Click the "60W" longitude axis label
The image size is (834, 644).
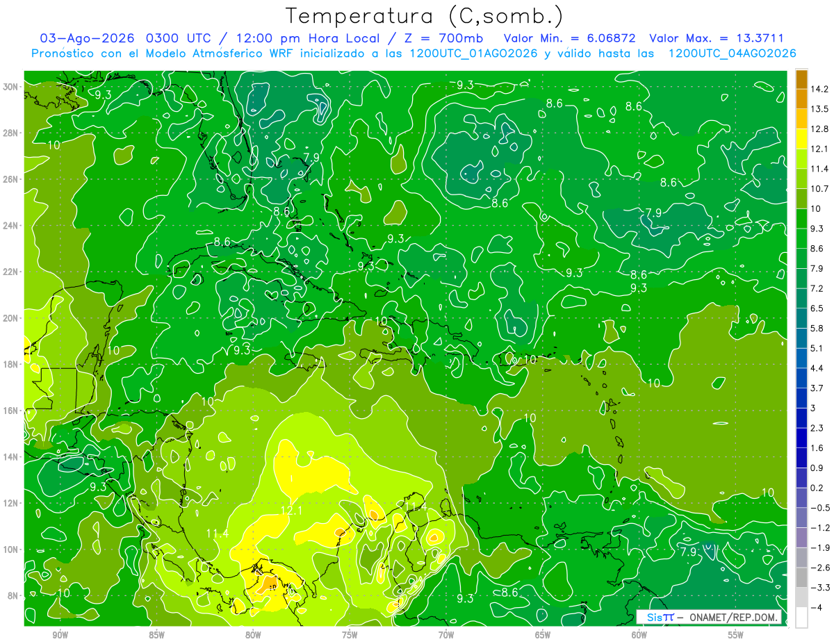[639, 635]
